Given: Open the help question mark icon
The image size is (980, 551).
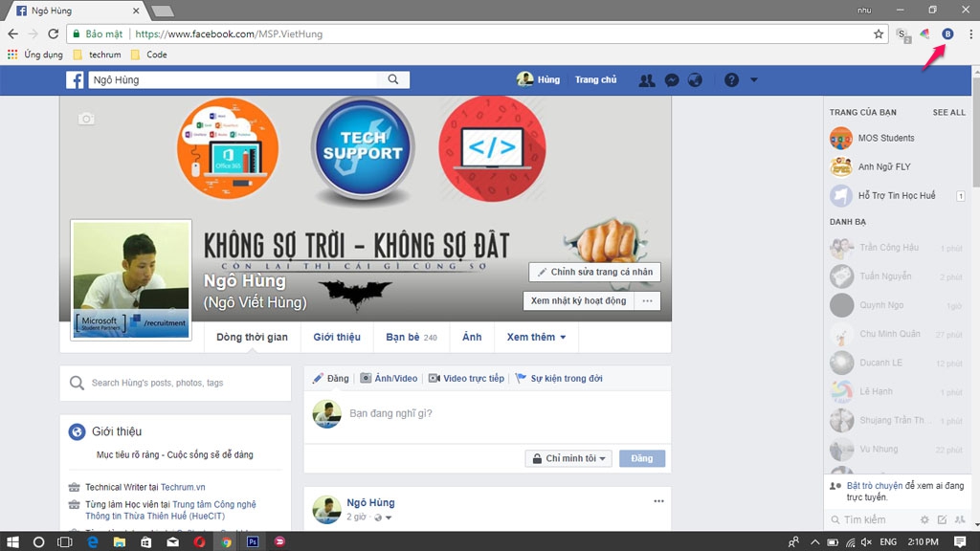Looking at the screenshot, I should (x=731, y=80).
